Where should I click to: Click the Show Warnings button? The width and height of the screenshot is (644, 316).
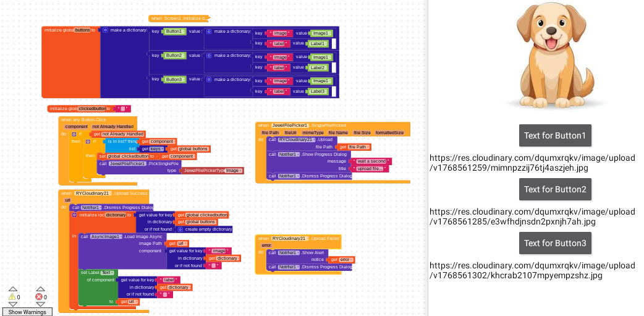click(27, 312)
